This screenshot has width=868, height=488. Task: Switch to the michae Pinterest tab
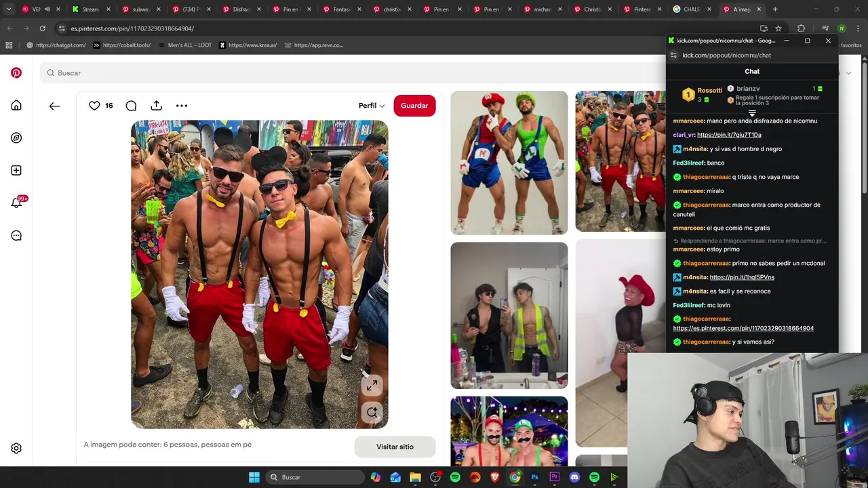click(x=542, y=9)
